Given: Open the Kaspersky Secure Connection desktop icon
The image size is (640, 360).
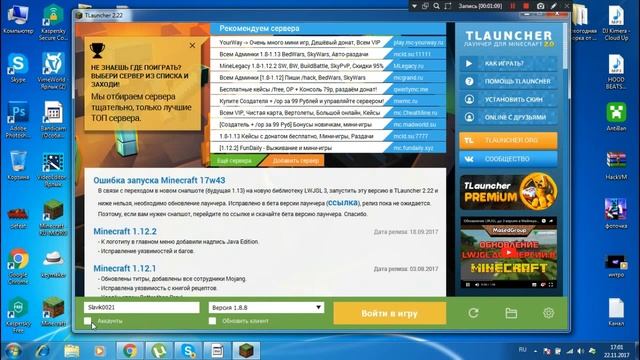Looking at the screenshot, I should [53, 22].
